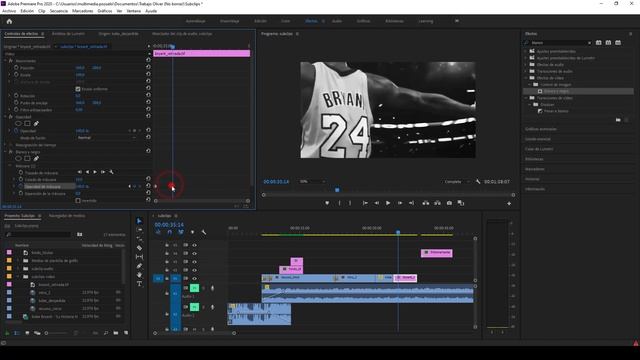Switch to Ámbitos de Lumetri tab
Image resolution: width=640 pixels, height=360 pixels.
[68, 34]
